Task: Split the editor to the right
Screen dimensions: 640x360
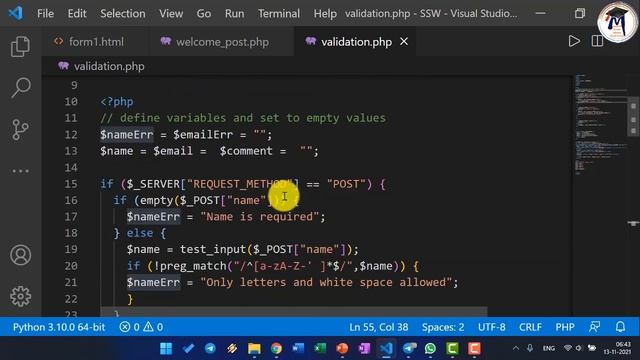Action: (597, 41)
